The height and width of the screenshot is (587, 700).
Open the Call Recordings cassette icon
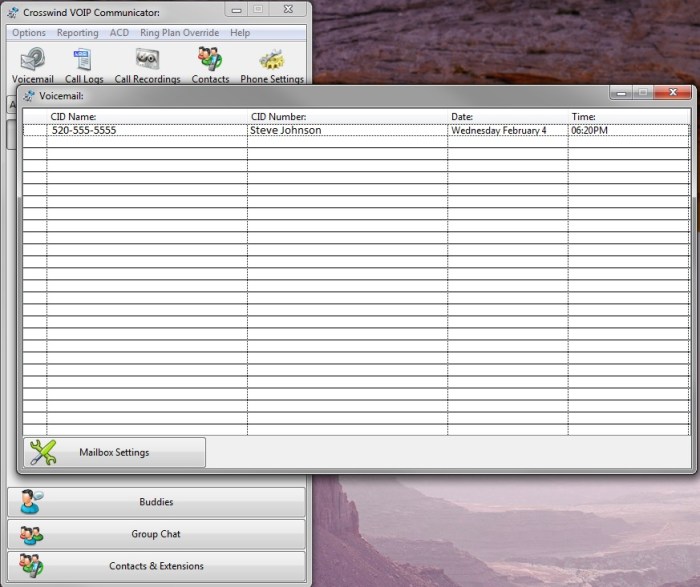click(x=147, y=59)
